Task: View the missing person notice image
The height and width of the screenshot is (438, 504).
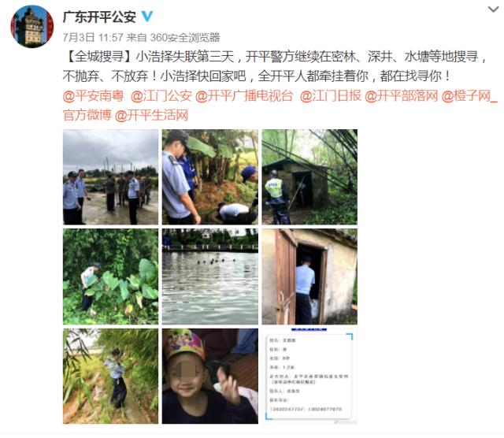Action: 309,376
